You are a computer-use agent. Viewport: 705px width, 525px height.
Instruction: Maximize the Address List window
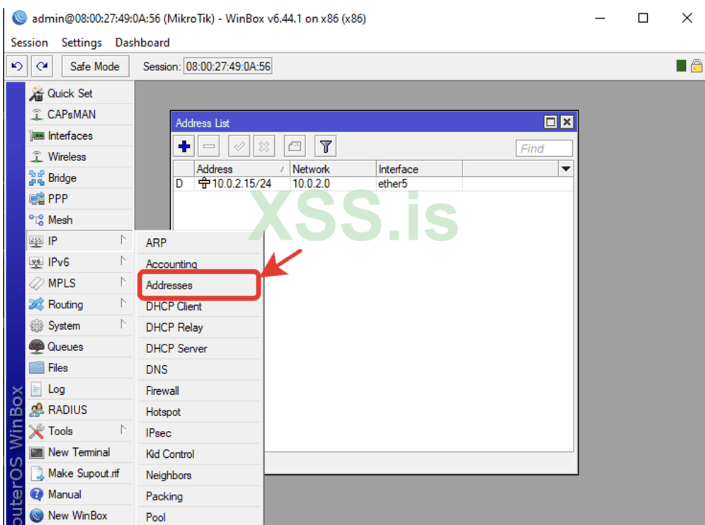pos(550,122)
